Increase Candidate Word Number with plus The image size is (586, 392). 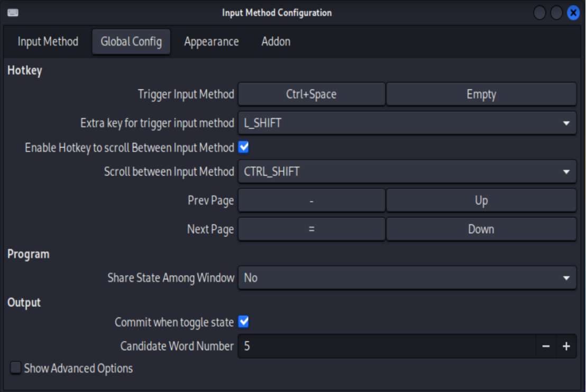[x=566, y=347]
